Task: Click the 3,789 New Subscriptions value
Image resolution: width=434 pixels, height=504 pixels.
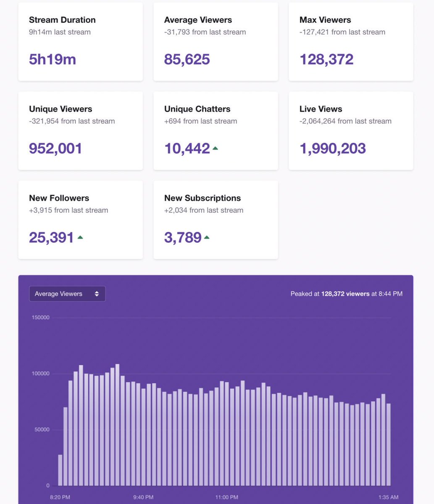Action: coord(183,237)
